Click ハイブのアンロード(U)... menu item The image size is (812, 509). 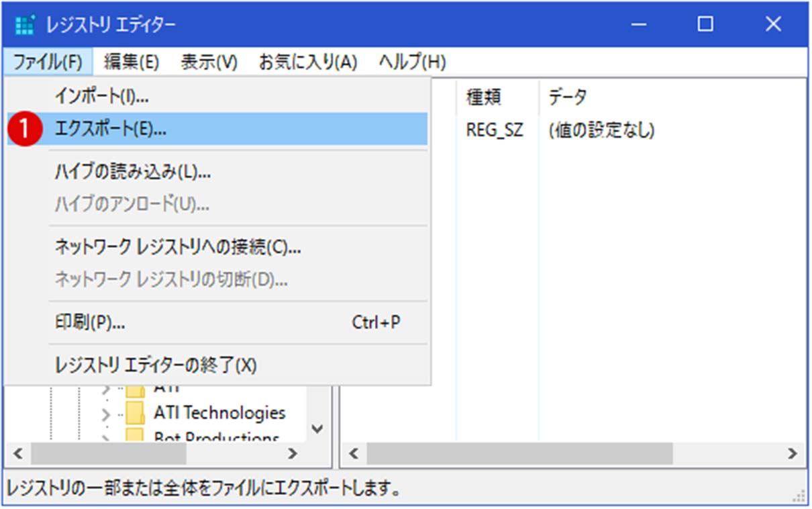pos(217,204)
